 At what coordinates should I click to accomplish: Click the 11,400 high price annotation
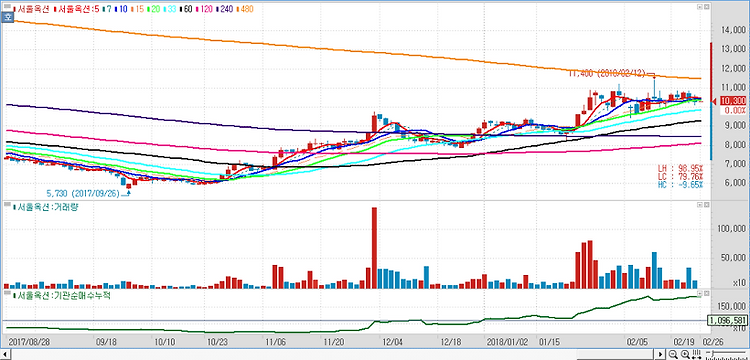tap(607, 73)
